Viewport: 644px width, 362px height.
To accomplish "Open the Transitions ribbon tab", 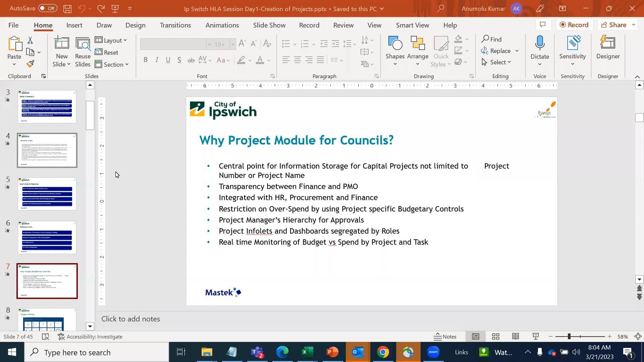I will click(x=175, y=25).
